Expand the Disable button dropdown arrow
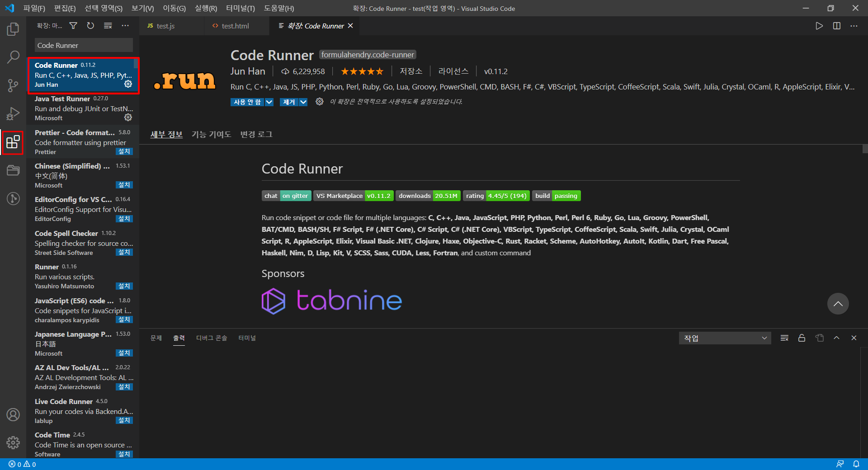The image size is (868, 470). [269, 102]
